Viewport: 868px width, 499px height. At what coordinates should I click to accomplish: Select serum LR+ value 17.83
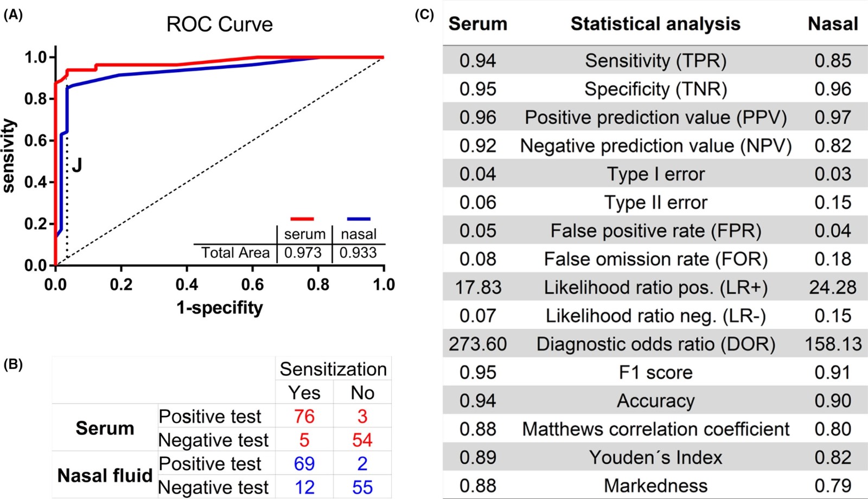coord(478,287)
